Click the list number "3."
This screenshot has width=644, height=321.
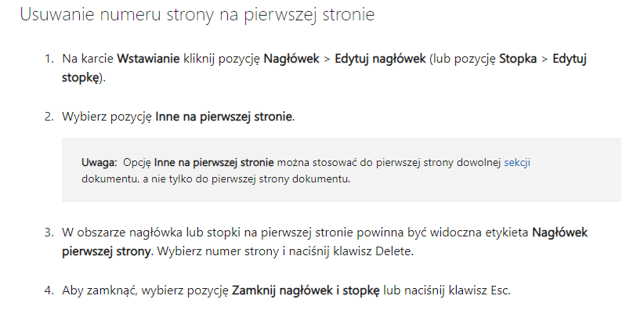pyautogui.click(x=49, y=233)
